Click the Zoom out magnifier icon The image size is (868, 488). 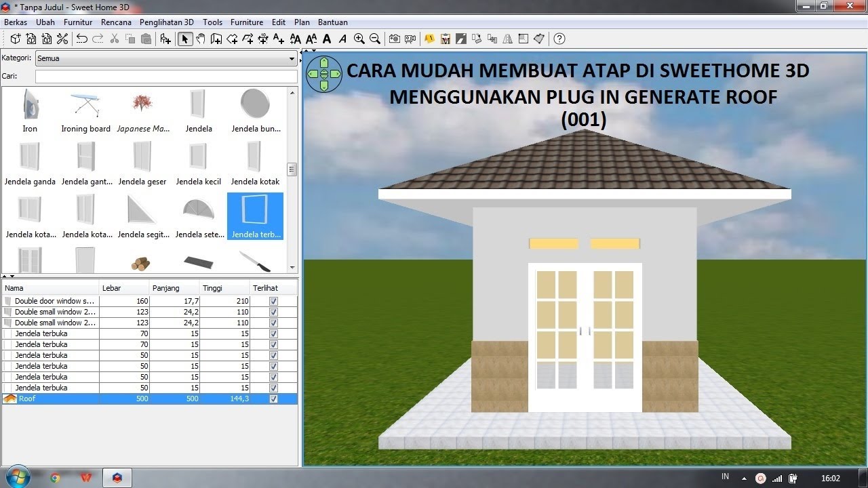[375, 39]
